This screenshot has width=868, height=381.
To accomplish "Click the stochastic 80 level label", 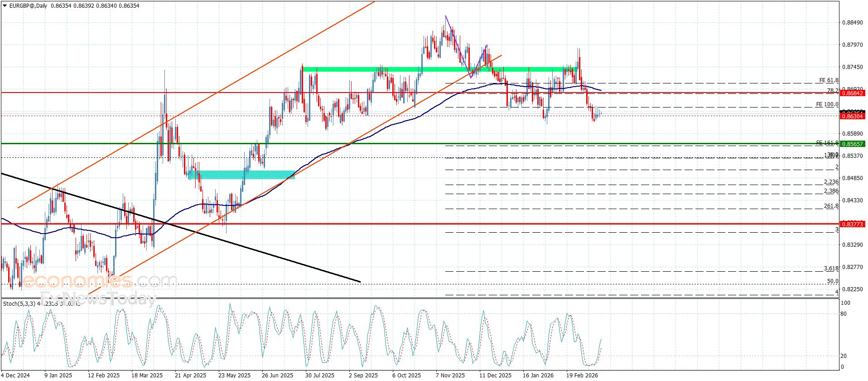I will point(843,314).
